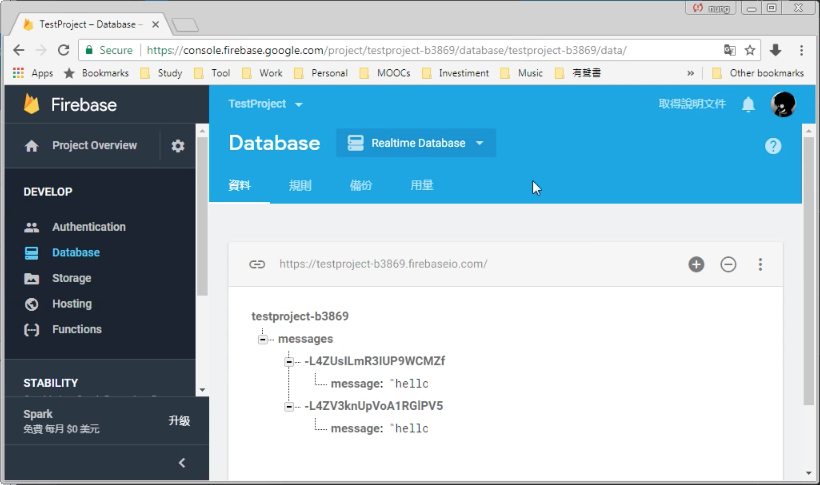The height and width of the screenshot is (485, 820).
Task: Open Authentication in sidebar
Action: 88,227
